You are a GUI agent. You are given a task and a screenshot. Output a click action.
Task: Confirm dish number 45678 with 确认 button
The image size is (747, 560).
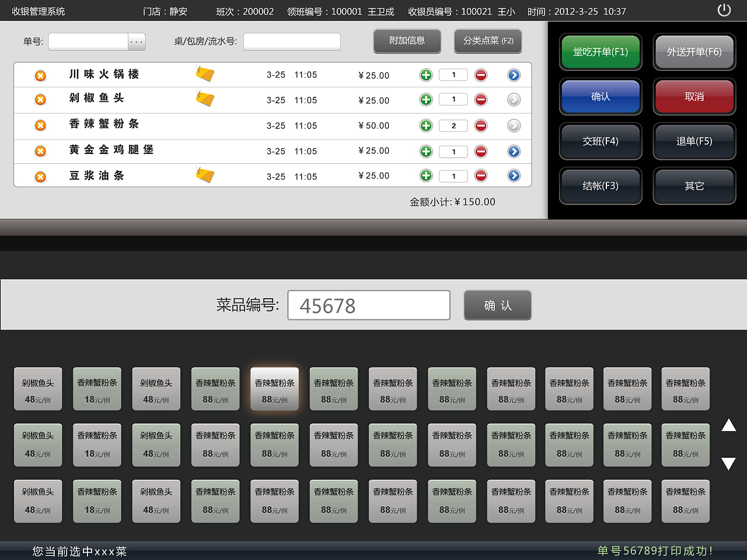tap(497, 305)
